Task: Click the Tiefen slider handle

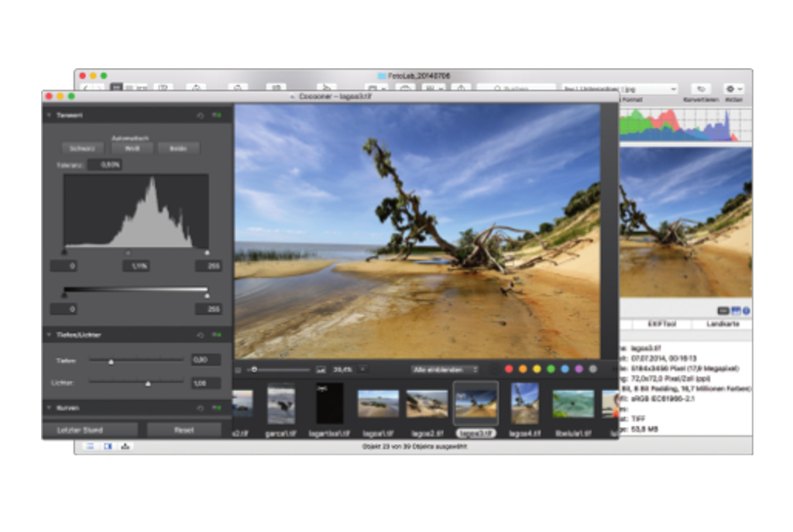Action: tap(112, 362)
